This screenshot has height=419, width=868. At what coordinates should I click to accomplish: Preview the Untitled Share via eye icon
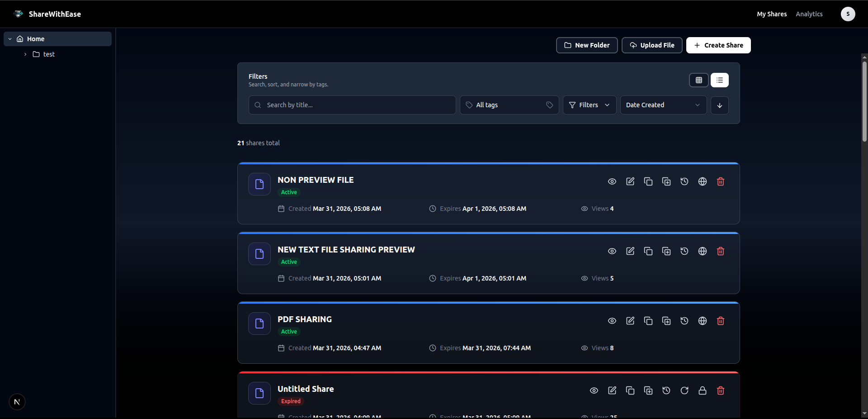point(594,390)
